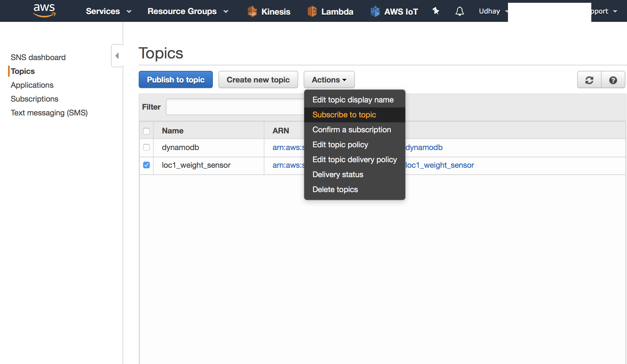Click the pin shortcuts icon
627x364 pixels.
point(436,11)
